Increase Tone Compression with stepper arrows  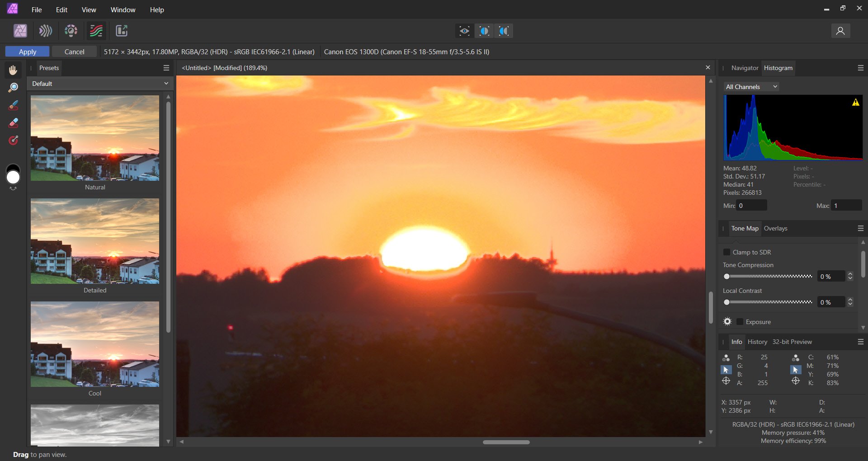tap(850, 274)
